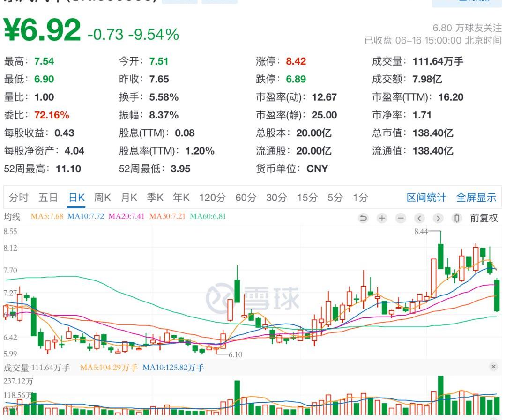506x420 pixels.
Task: Switch to 5分 chart tab
Action: (x=335, y=198)
